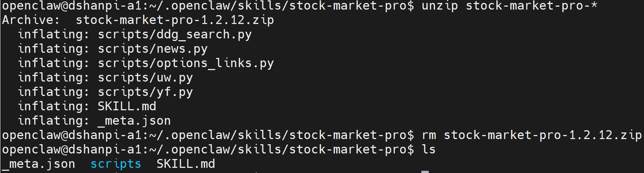The image size is (644, 173).
Task: Click SKILL.md in the ls output
Action: coord(186,164)
